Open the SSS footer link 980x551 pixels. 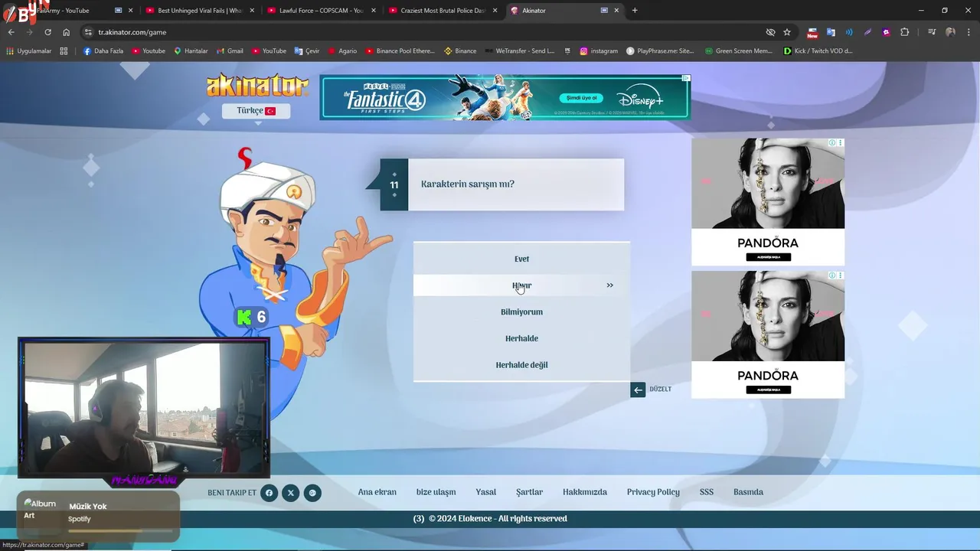click(x=707, y=492)
